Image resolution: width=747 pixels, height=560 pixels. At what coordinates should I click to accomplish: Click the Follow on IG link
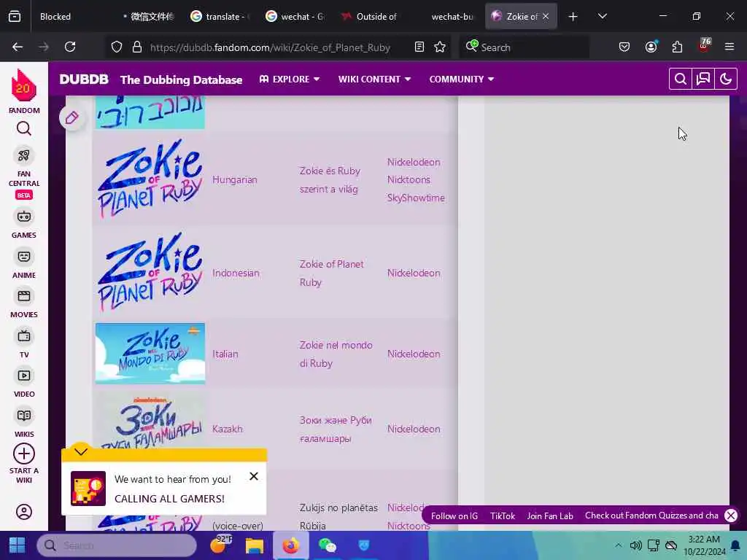tap(454, 516)
